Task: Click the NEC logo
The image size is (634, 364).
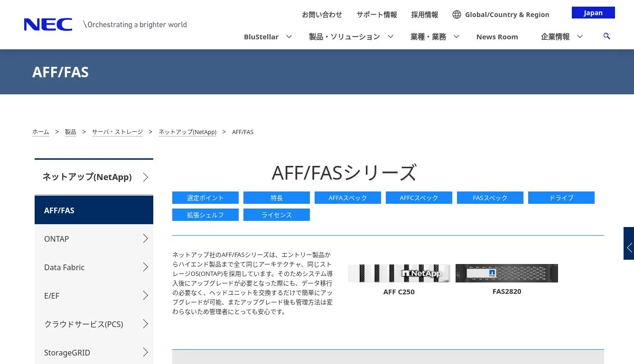Action: pyautogui.click(x=48, y=24)
